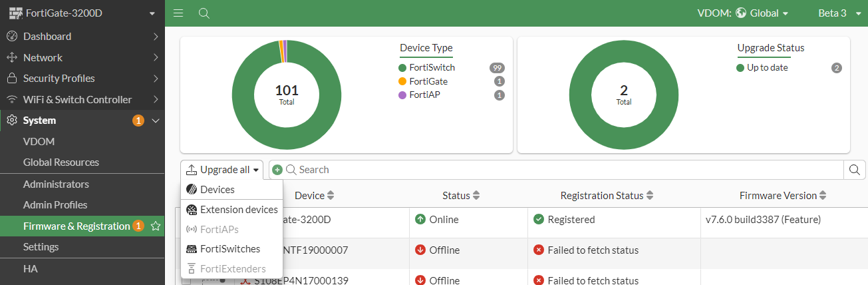868x285 pixels.
Task: Click the green FortiSwitch legend swatch
Action: pos(402,68)
